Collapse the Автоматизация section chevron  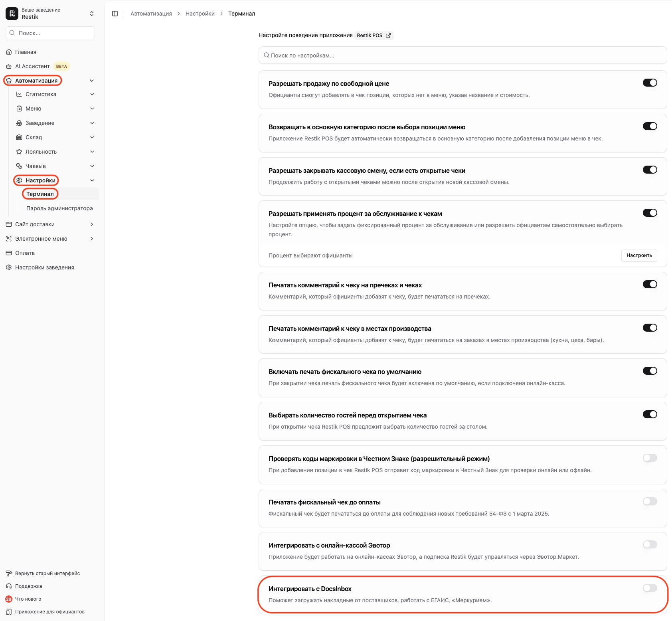coord(92,81)
